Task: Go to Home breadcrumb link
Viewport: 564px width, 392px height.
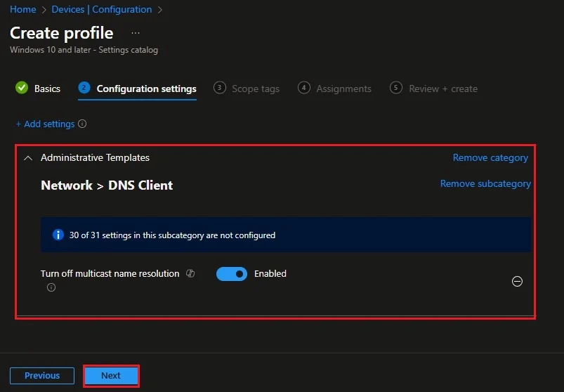Action: (22, 9)
